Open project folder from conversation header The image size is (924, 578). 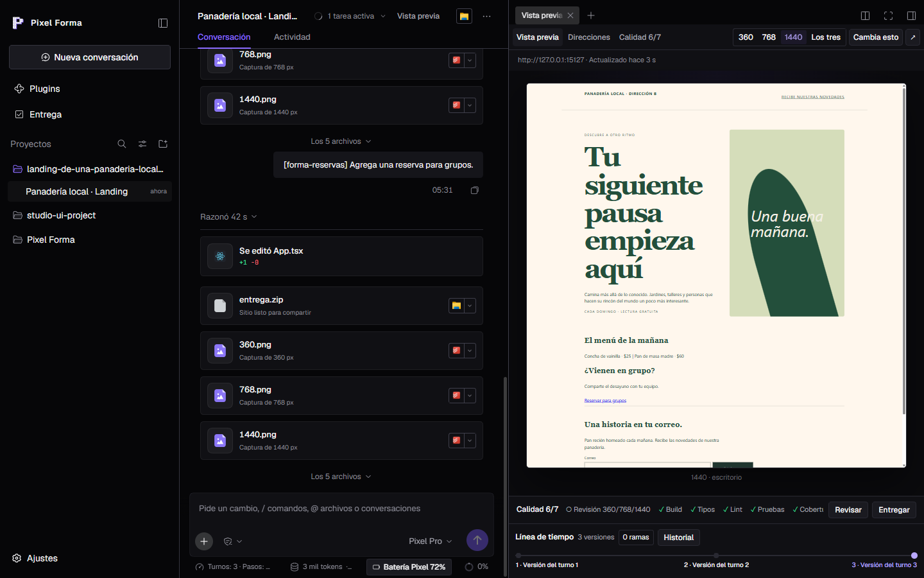click(464, 16)
